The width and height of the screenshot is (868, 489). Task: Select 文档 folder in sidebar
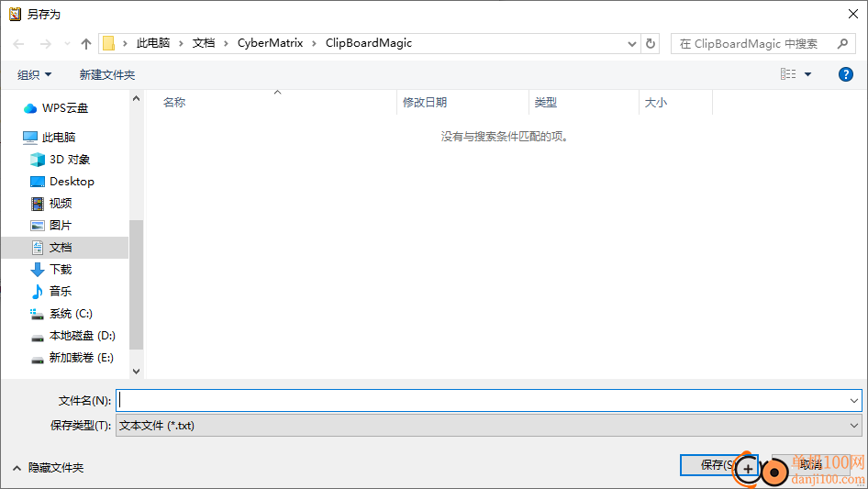[x=65, y=248]
